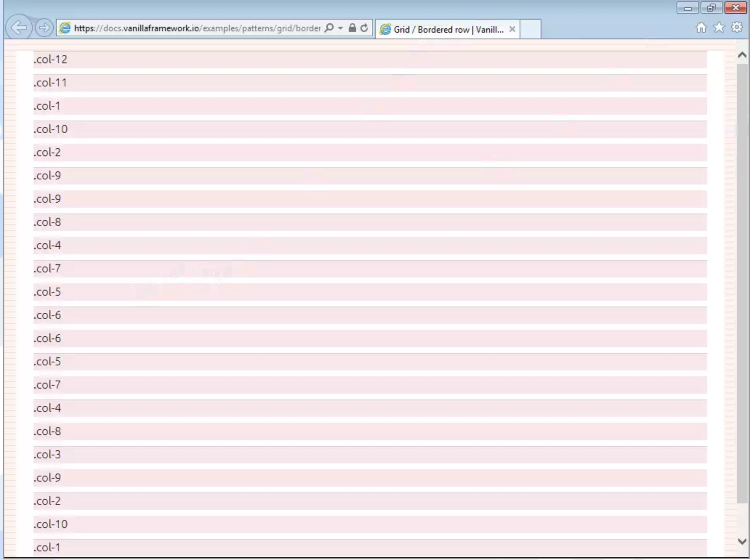The height and width of the screenshot is (560, 750).
Task: Click the Back navigation arrow
Action: (x=19, y=28)
